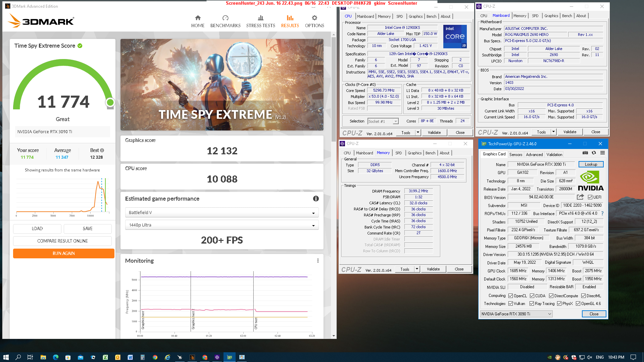Click the Bus Interface question mark in GPU-Z
Image resolution: width=644 pixels, height=362 pixels.
pyautogui.click(x=602, y=213)
